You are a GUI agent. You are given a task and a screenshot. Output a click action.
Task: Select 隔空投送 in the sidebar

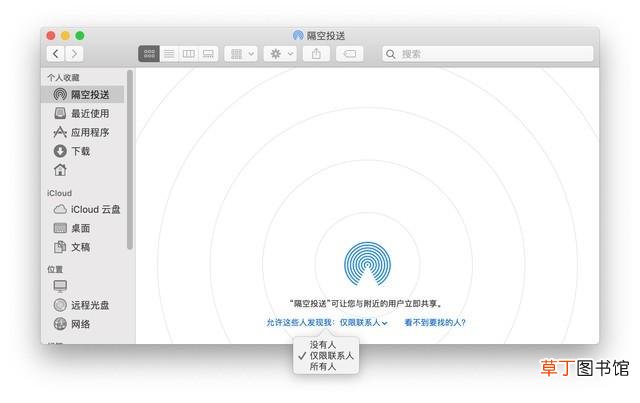coord(82,95)
